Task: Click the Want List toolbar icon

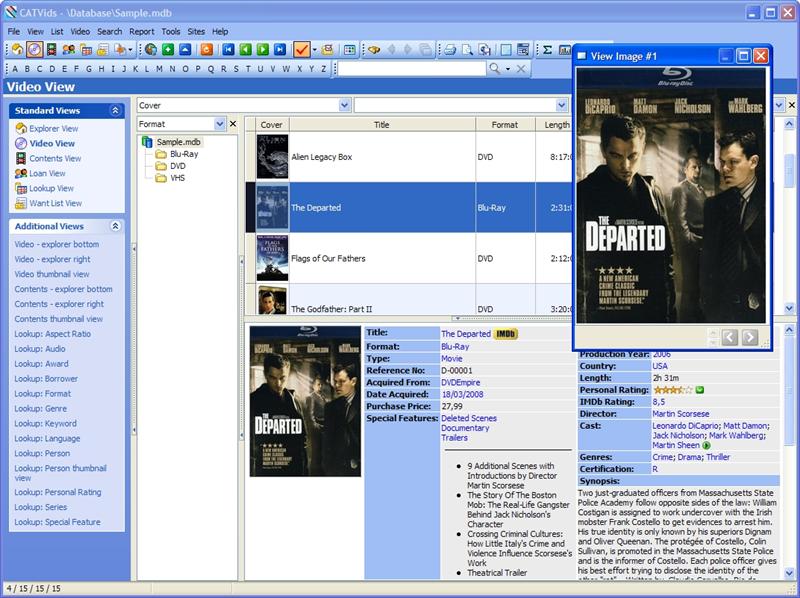Action: [103, 49]
